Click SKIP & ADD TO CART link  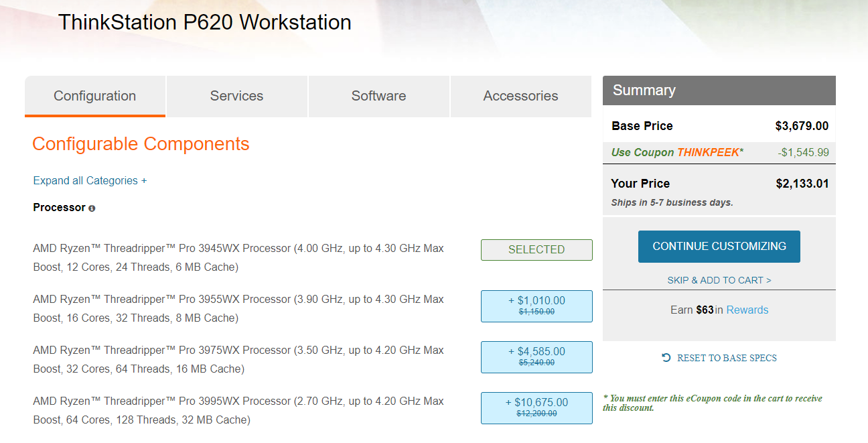719,280
